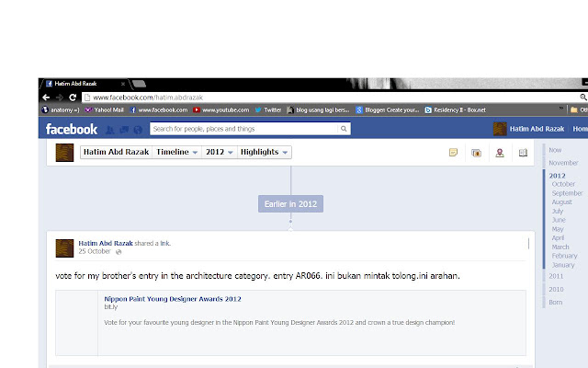The height and width of the screenshot is (368, 588).
Task: Show more bookmarks via the chevron
Action: 561,109
